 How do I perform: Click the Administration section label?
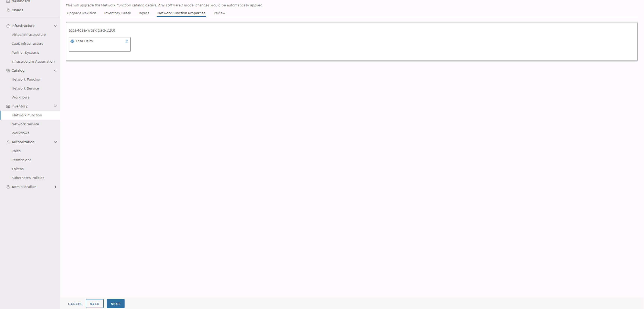pos(24,187)
